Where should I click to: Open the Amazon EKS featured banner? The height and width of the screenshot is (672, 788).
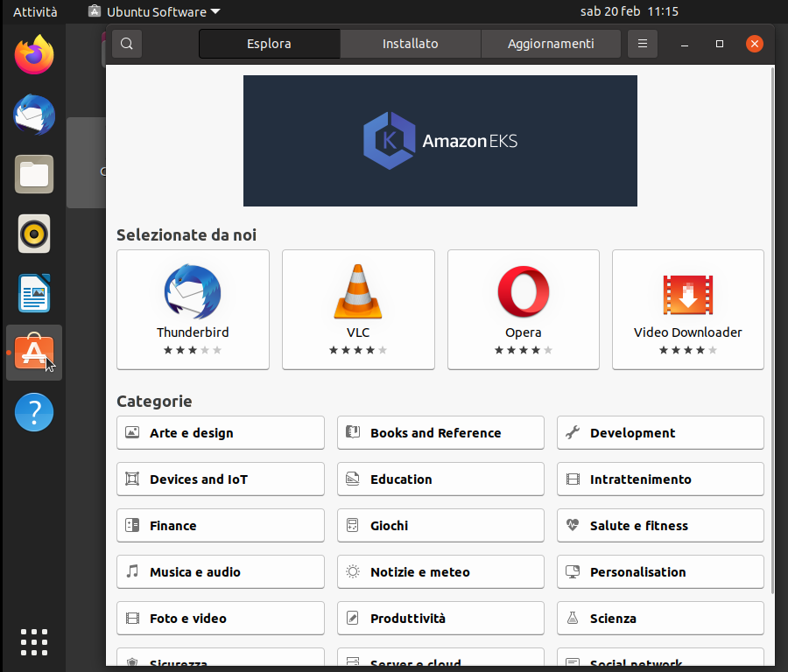440,141
